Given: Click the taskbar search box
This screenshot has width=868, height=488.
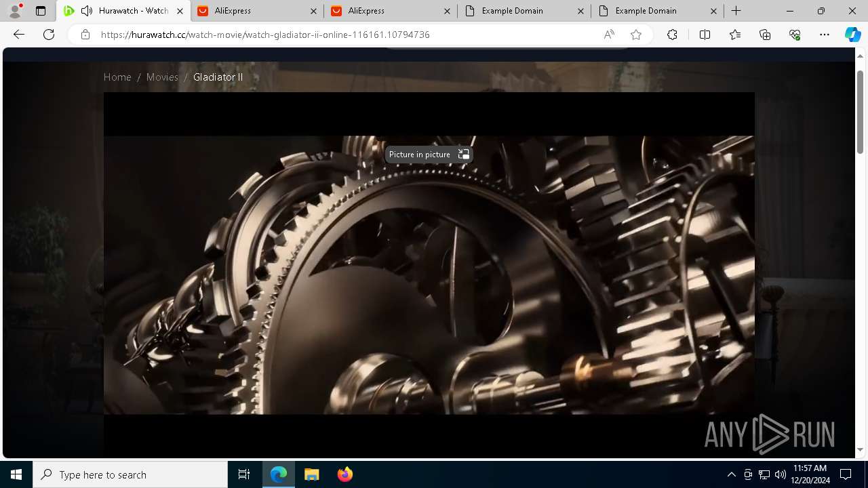Looking at the screenshot, I should (130, 474).
